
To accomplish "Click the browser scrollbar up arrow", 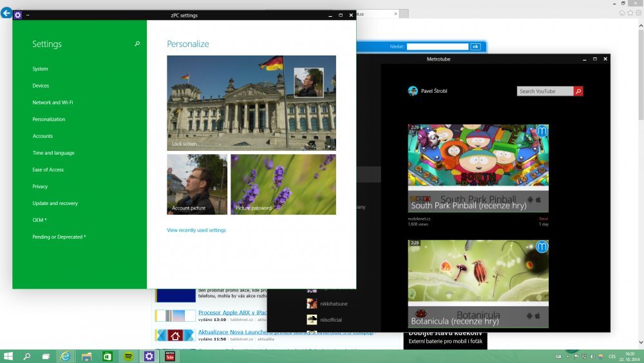I will click(x=641, y=26).
